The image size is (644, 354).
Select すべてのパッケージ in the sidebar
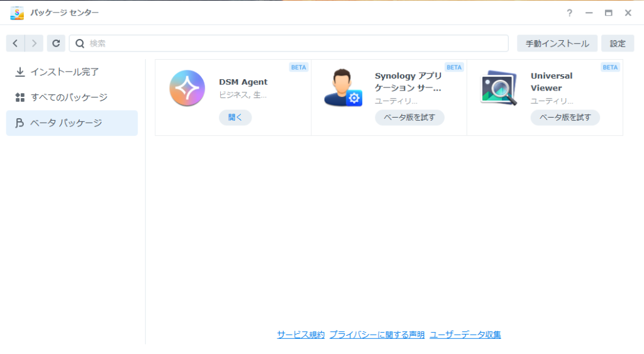(72, 97)
